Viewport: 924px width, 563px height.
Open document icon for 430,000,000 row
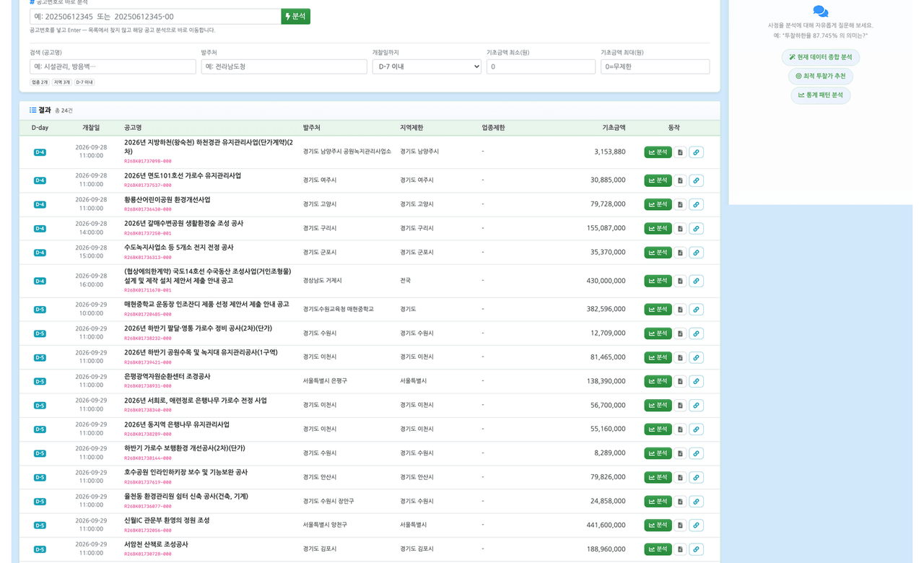pyautogui.click(x=680, y=281)
